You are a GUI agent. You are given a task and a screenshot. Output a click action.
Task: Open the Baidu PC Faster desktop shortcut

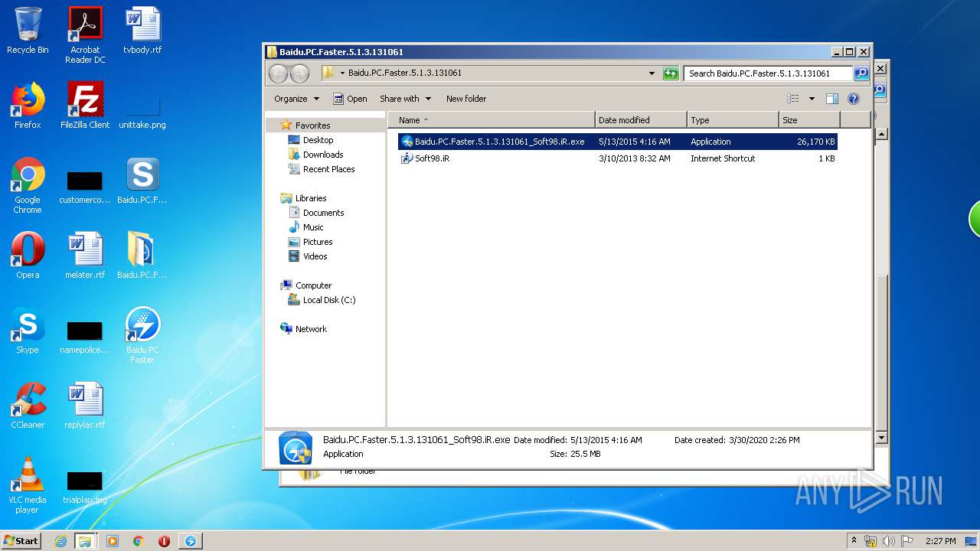(142, 335)
